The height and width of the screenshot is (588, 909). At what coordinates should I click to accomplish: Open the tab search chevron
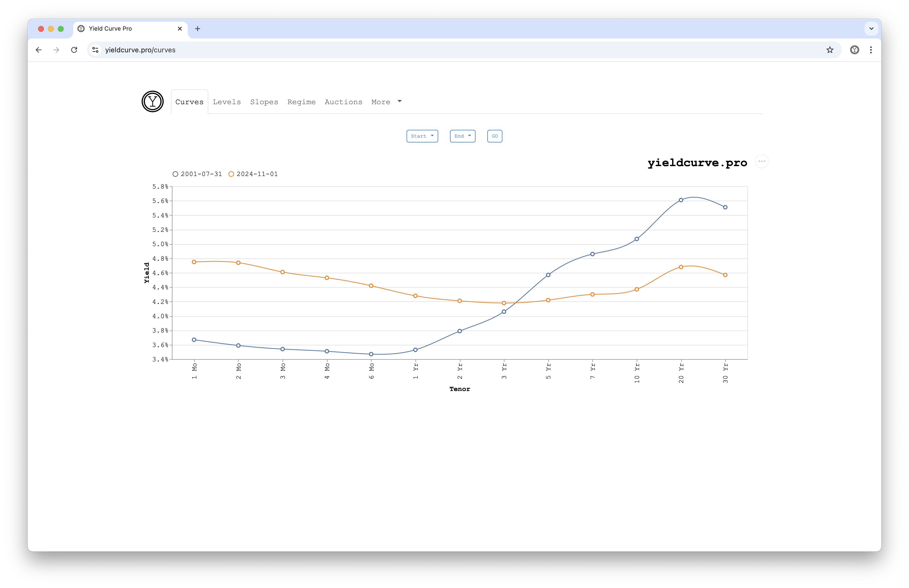point(871,29)
